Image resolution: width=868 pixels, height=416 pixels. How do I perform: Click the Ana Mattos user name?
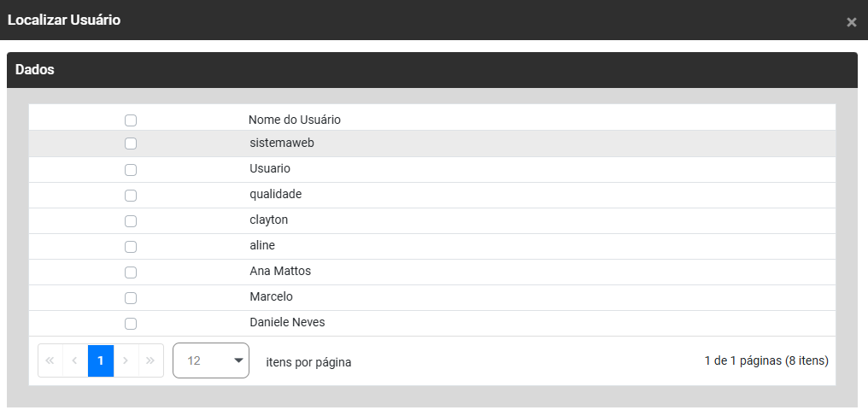[x=280, y=271]
